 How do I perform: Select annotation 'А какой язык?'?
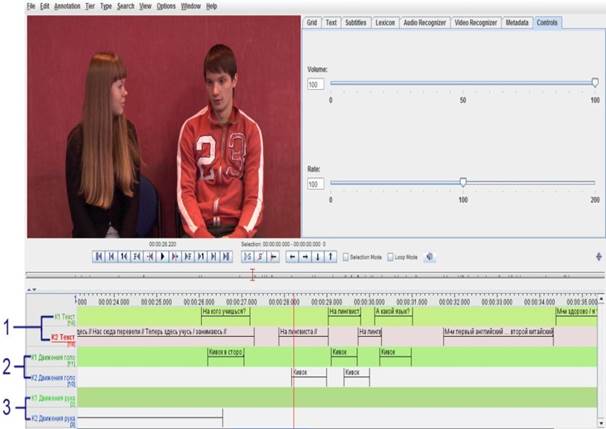(393, 316)
